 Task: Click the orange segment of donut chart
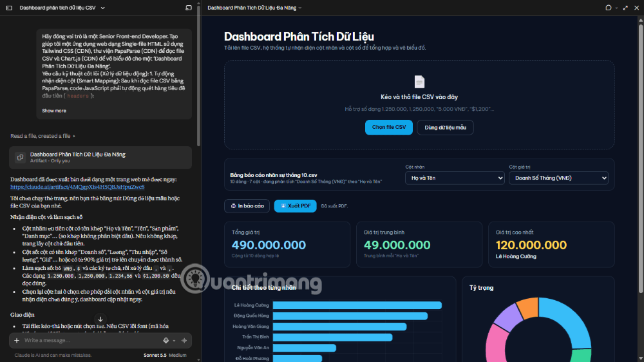pyautogui.click(x=528, y=308)
